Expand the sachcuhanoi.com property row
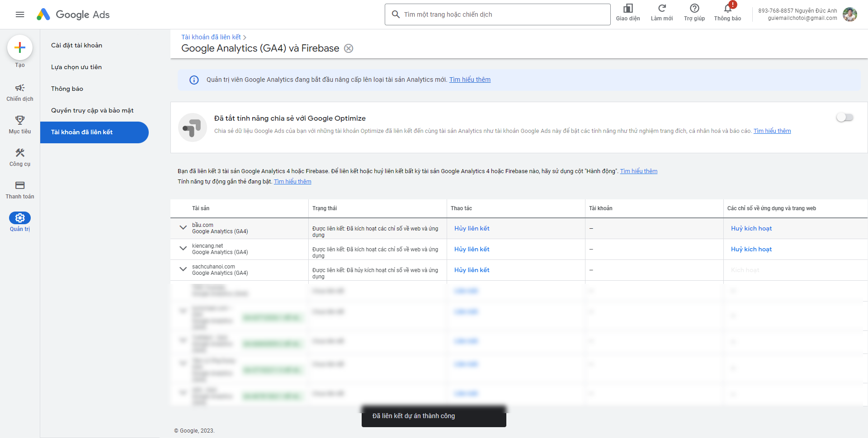868x438 pixels. pos(183,269)
